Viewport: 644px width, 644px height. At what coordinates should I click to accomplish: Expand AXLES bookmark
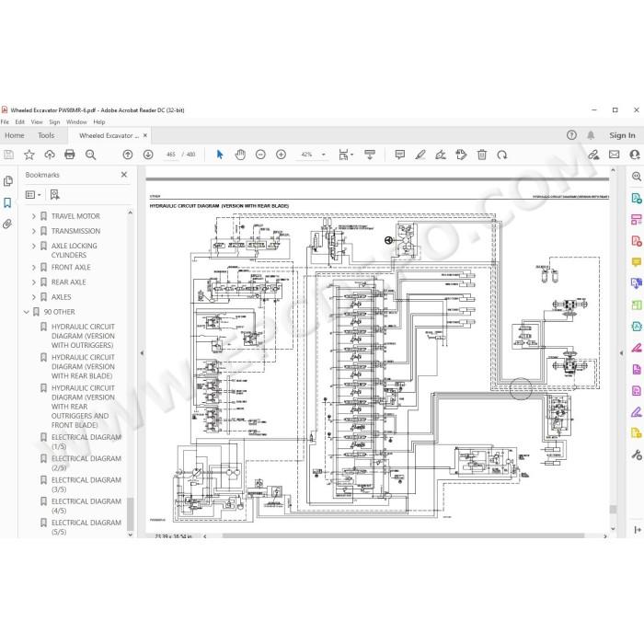(34, 297)
